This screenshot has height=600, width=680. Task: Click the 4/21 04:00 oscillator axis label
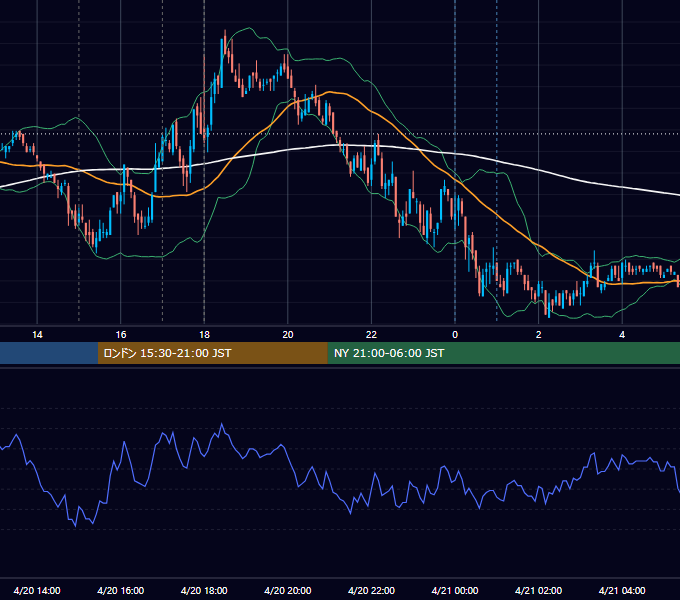coord(622,590)
